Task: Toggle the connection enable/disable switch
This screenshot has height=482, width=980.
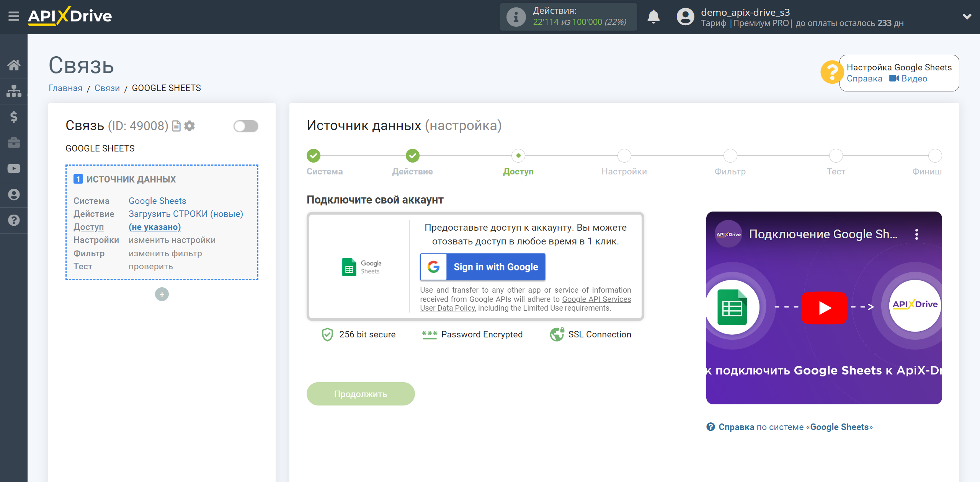Action: tap(246, 126)
